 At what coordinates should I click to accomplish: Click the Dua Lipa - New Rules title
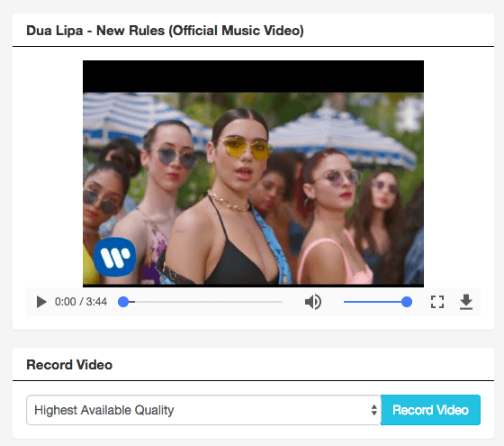point(165,31)
